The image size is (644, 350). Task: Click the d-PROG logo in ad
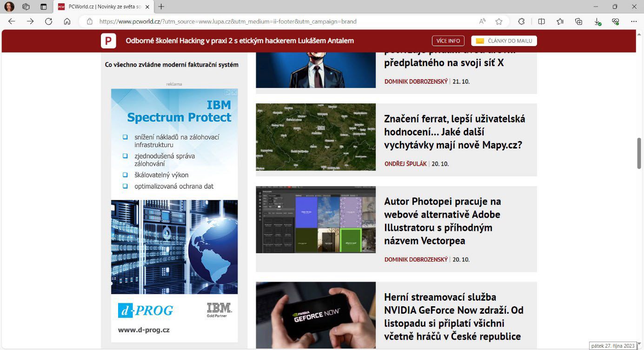pos(146,310)
